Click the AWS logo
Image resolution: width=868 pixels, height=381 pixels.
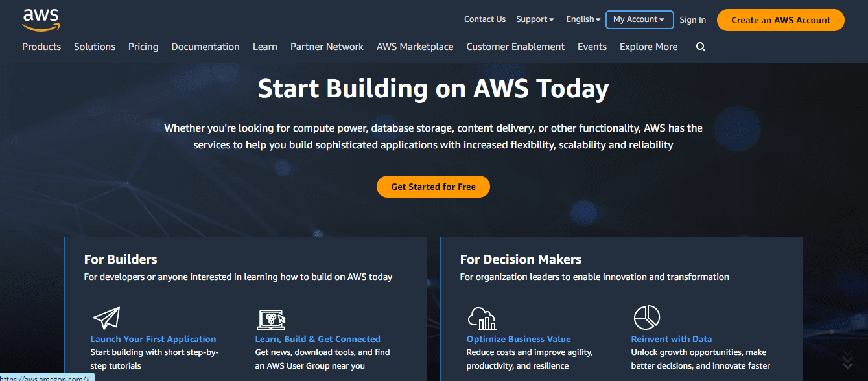pos(40,19)
